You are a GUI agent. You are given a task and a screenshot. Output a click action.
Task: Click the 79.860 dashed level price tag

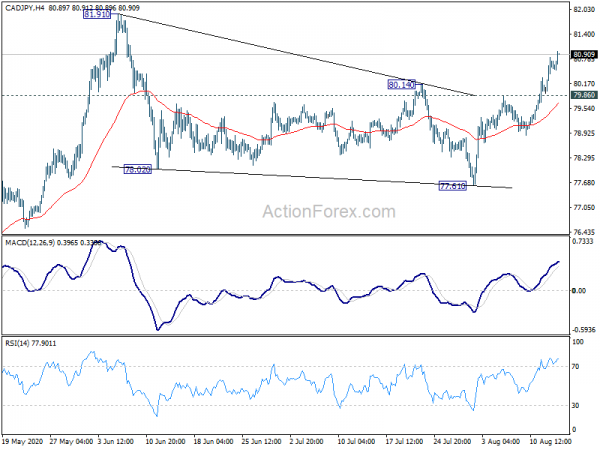584,95
